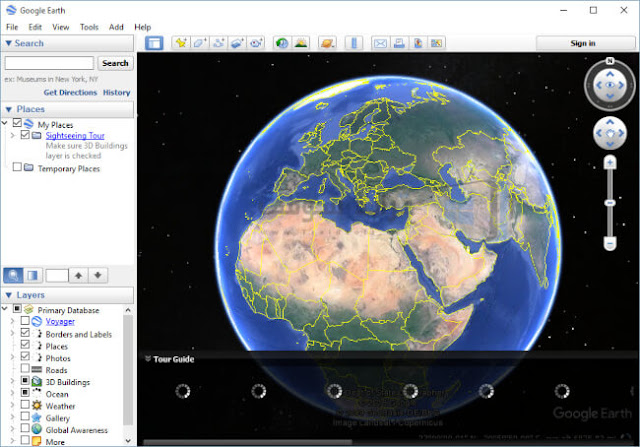The height and width of the screenshot is (447, 640).
Task: Click the Search button
Action: tap(115, 63)
